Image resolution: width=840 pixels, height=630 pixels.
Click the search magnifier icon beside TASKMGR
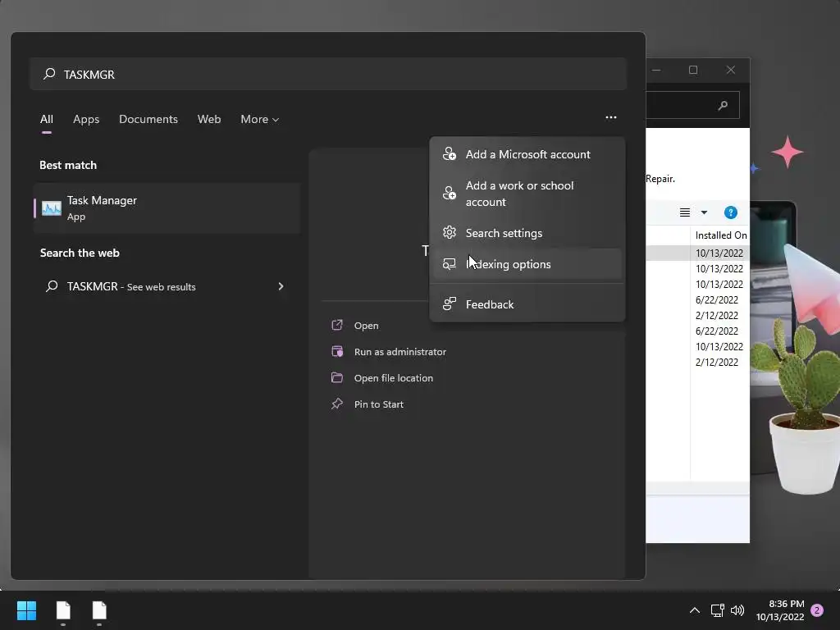pos(49,74)
